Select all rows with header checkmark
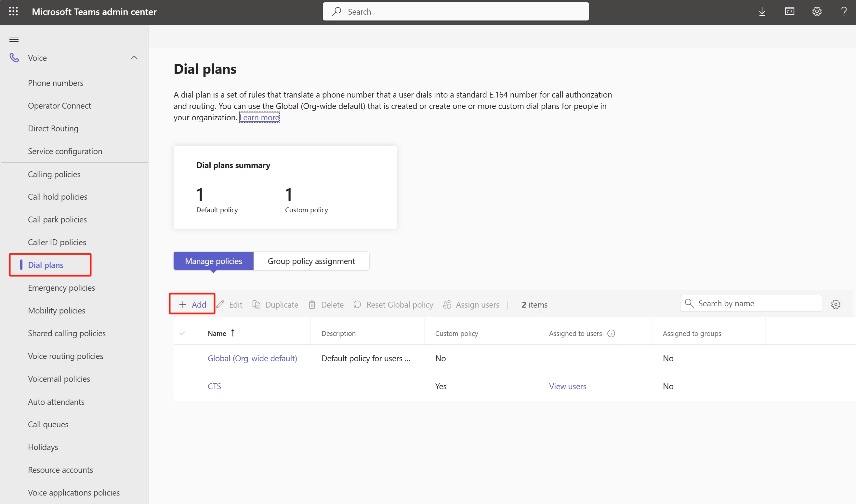This screenshot has height=504, width=856. click(183, 333)
